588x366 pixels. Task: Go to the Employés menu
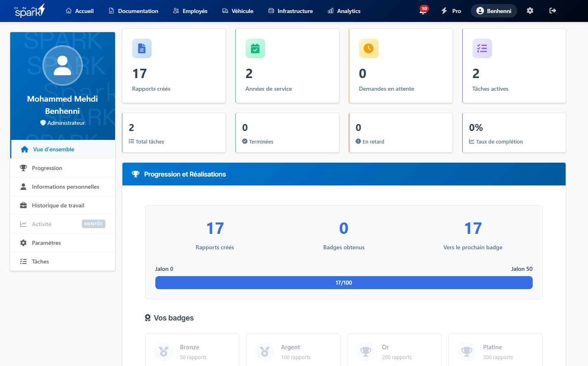click(x=190, y=11)
